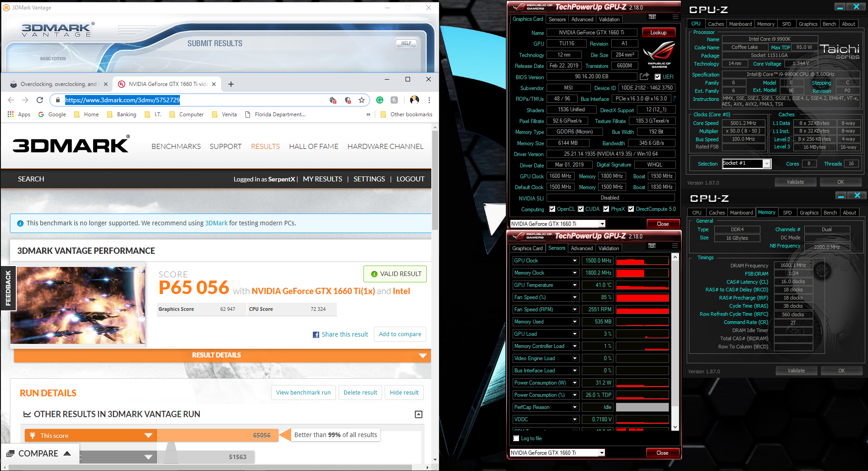868x471 pixels.
Task: Bookmark this page with the star icon
Action: click(362, 100)
